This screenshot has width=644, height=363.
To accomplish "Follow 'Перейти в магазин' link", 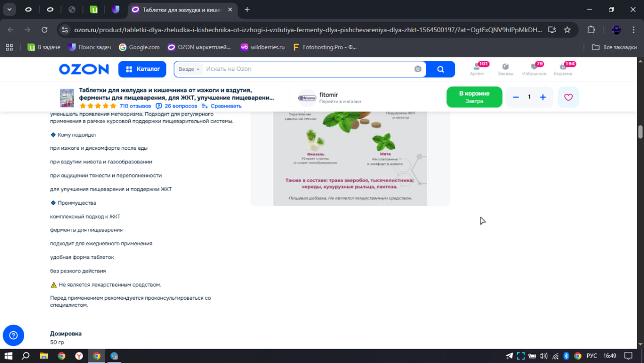I will (340, 102).
